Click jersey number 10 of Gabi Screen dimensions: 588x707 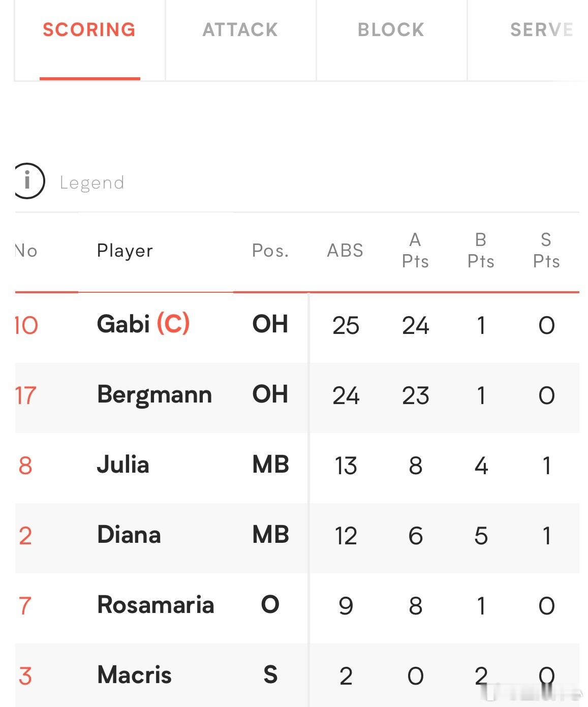coord(26,325)
